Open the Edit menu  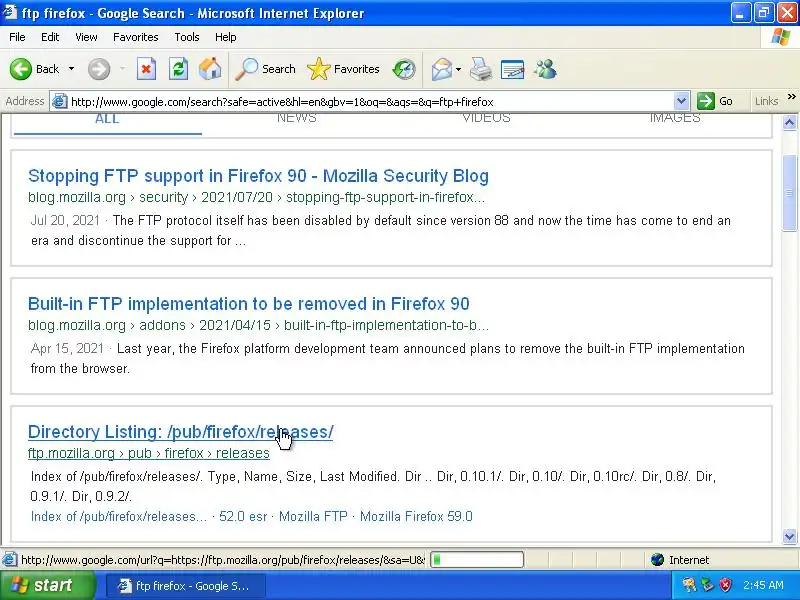(x=50, y=37)
